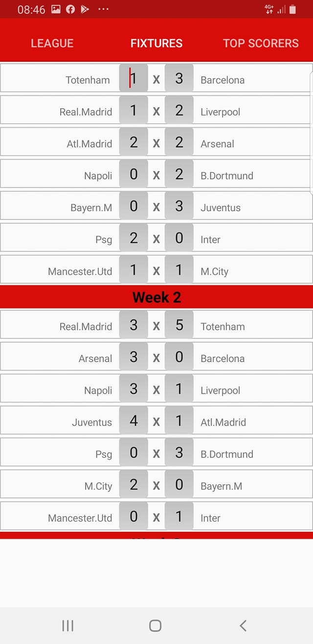The width and height of the screenshot is (313, 644).
Task: Edit Psg score field versus Inter
Action: click(134, 238)
